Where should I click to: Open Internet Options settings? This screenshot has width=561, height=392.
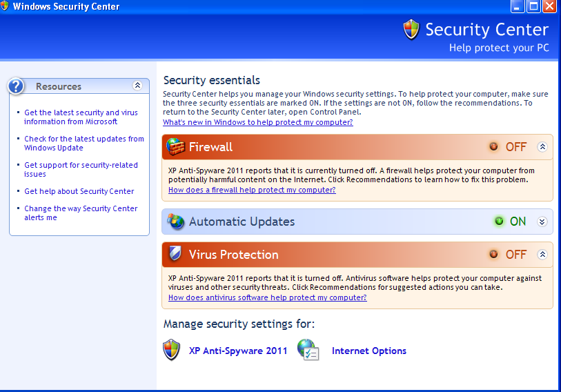click(x=369, y=351)
